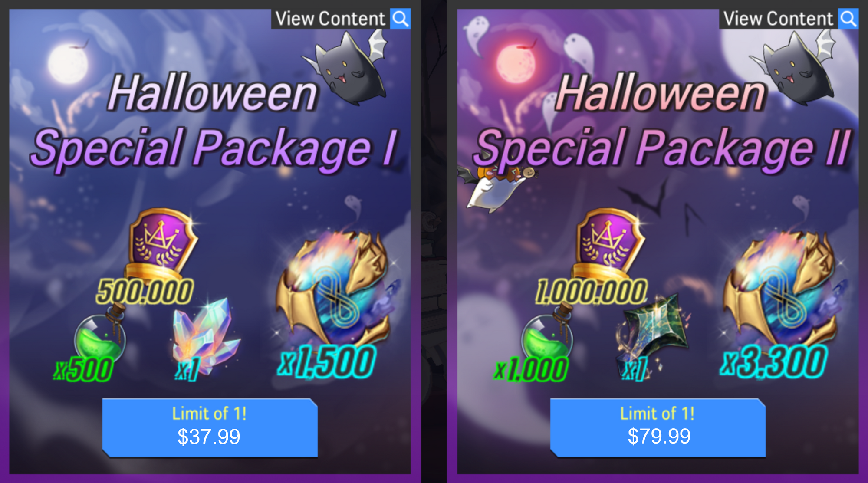This screenshot has height=483, width=868.
Task: Click the magnifier icon on Package I
Action: 400,19
